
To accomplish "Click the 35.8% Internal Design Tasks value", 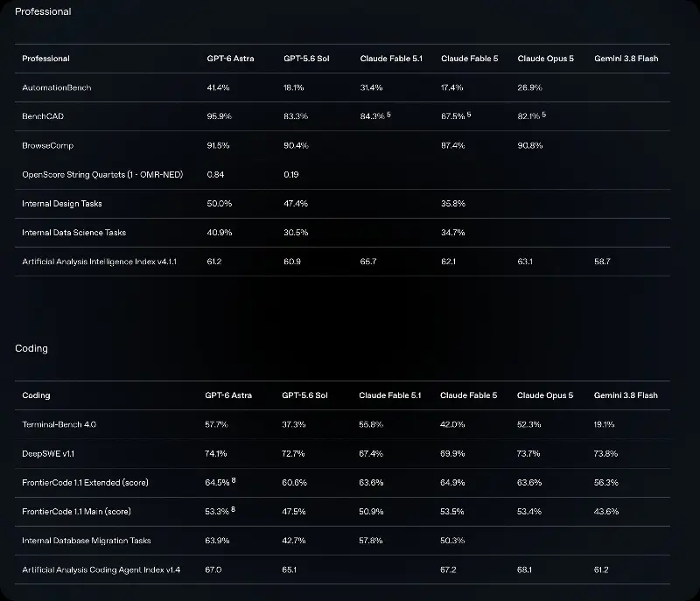I will coord(453,204).
